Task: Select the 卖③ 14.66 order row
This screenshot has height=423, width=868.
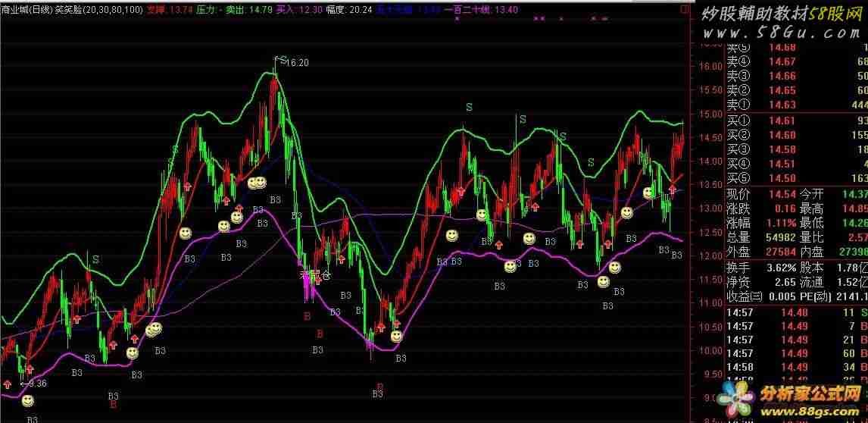Action: 797,76
